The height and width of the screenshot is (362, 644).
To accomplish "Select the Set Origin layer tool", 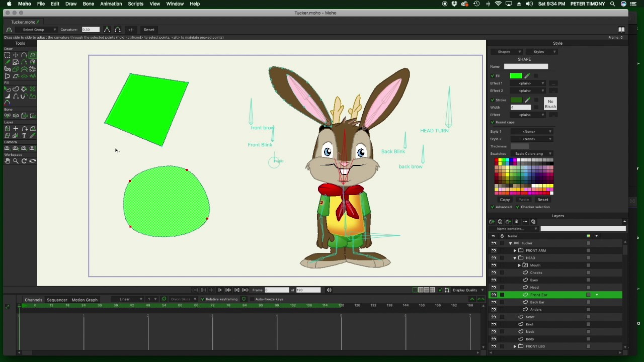I will pos(16,129).
